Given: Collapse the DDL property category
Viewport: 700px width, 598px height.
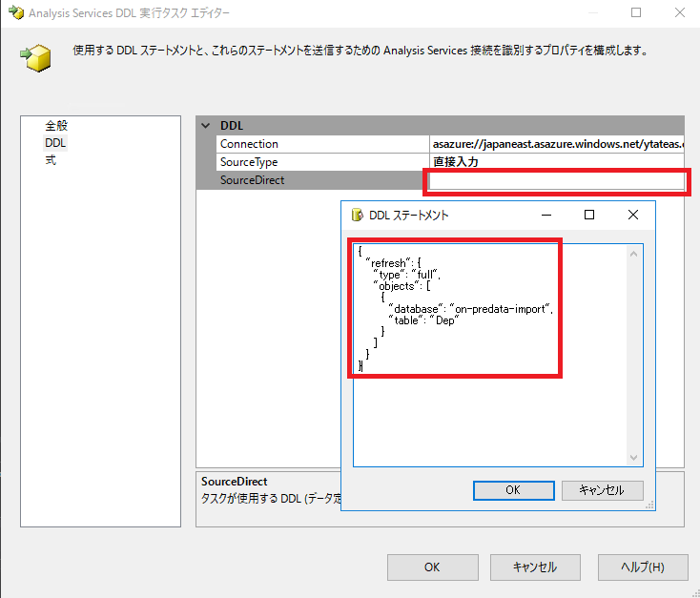Looking at the screenshot, I should tap(206, 126).
